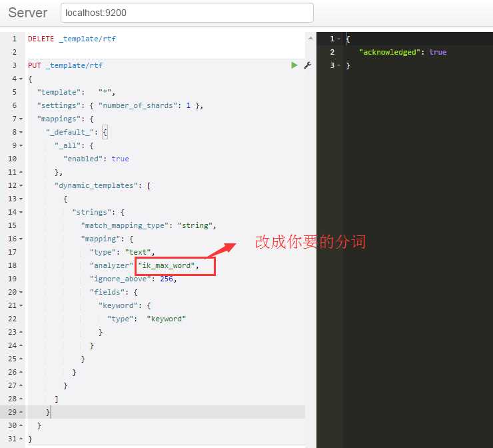Click the "template" key on line 5

pyautogui.click(x=59, y=92)
